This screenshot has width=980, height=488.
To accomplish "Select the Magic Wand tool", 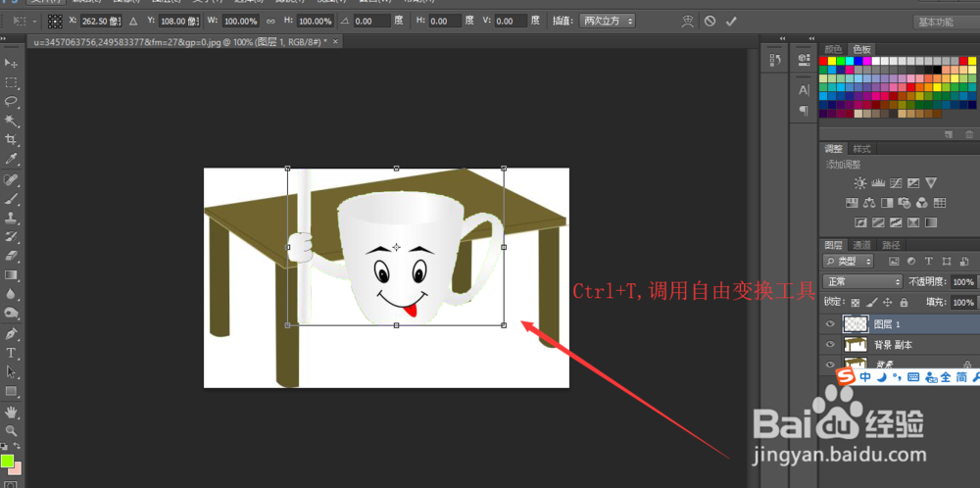I will click(x=11, y=120).
